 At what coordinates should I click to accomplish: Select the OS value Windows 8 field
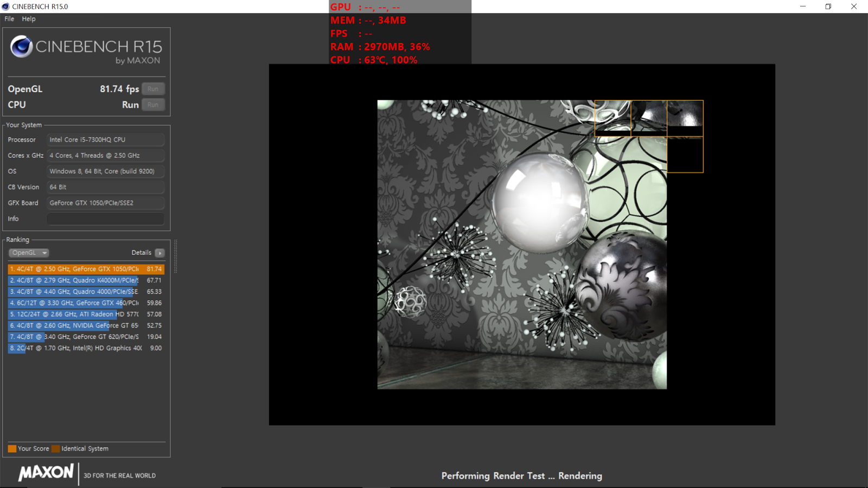tap(105, 171)
